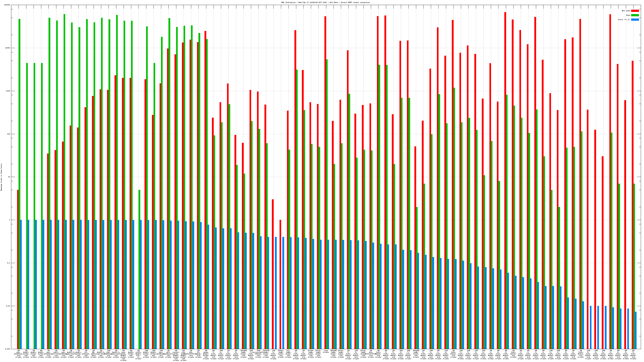Click the 'bl.spamcop.net origin' x-axis label

point(86,354)
